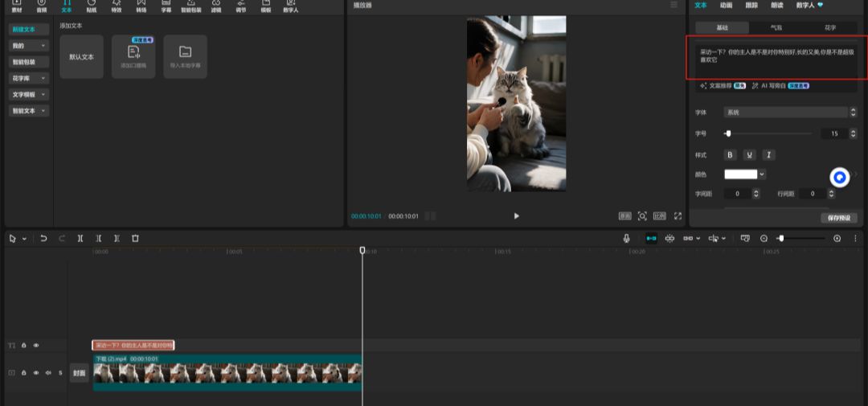Toggle auto snapping on the timeline

(669, 238)
